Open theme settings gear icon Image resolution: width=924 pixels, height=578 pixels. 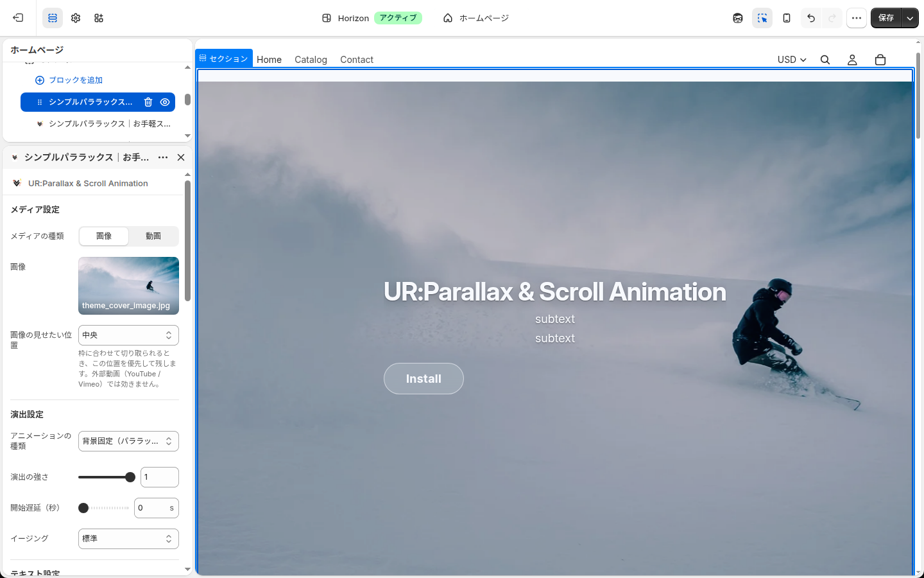[76, 18]
